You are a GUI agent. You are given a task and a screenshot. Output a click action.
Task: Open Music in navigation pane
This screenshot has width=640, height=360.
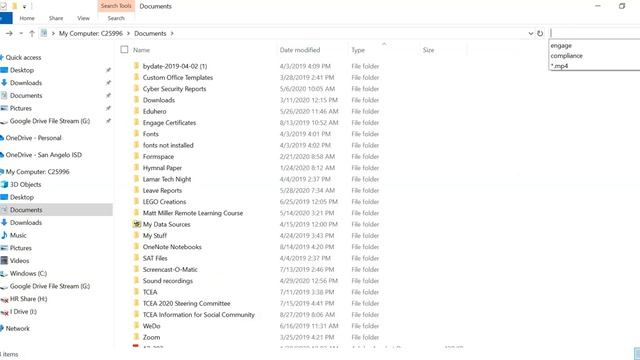click(18, 236)
